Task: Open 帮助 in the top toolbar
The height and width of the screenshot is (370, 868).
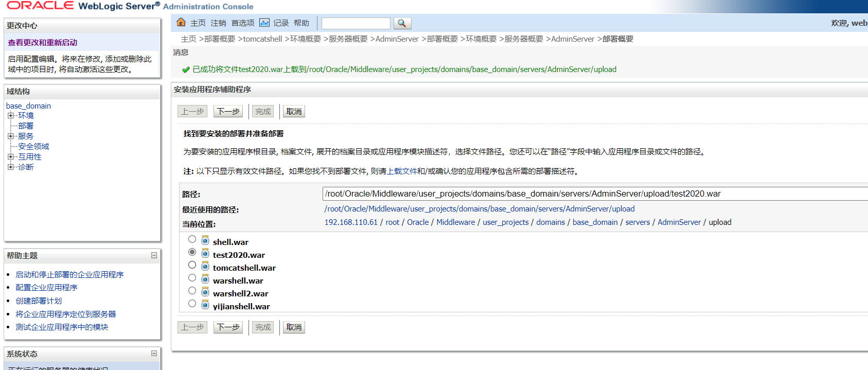Action: [302, 23]
